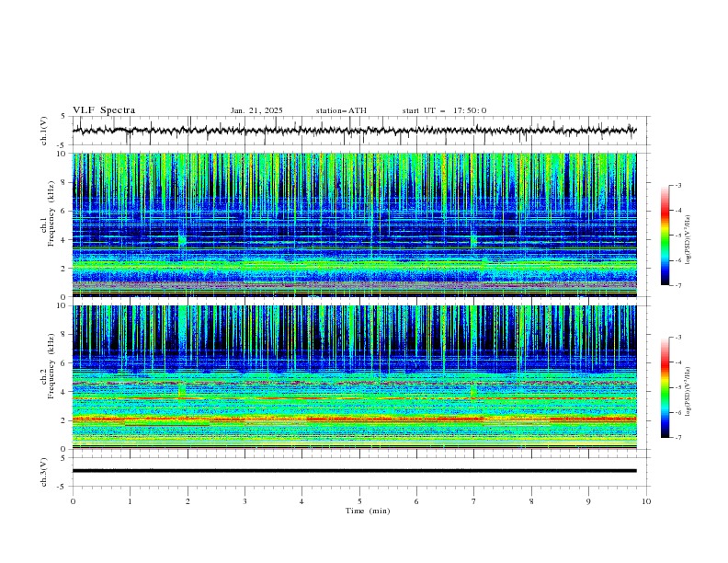The image size is (728, 563).
Task: Click the "1" tick on the Time axis
Action: [130, 501]
